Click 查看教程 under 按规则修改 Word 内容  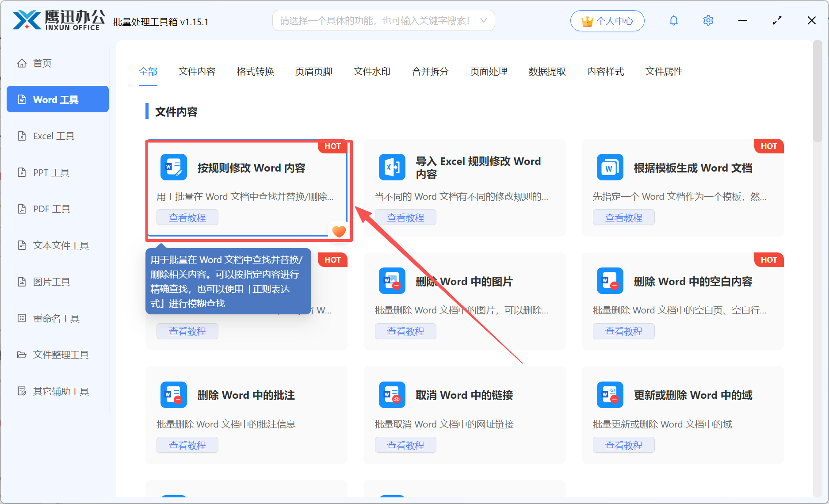click(x=187, y=218)
